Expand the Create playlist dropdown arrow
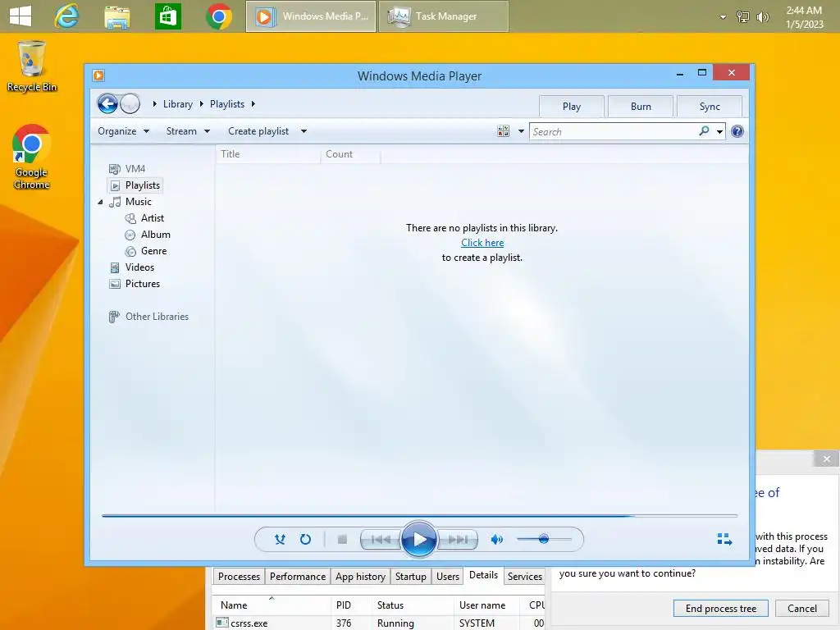 tap(304, 131)
